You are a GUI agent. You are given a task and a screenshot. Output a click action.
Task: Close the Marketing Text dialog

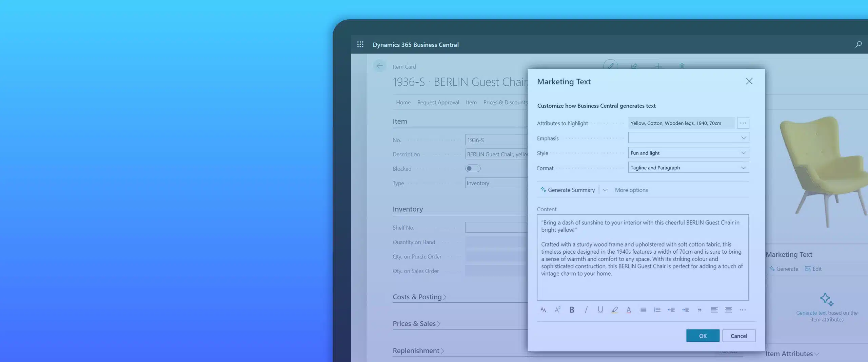point(749,81)
